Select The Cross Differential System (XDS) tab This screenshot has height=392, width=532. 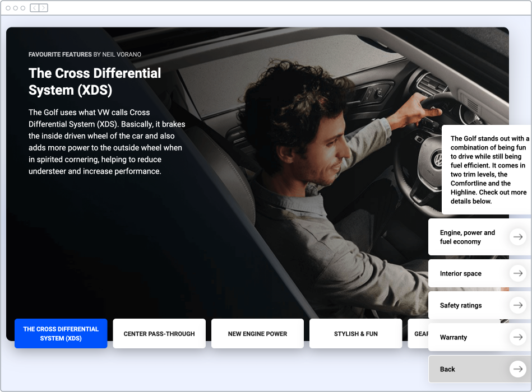61,333
